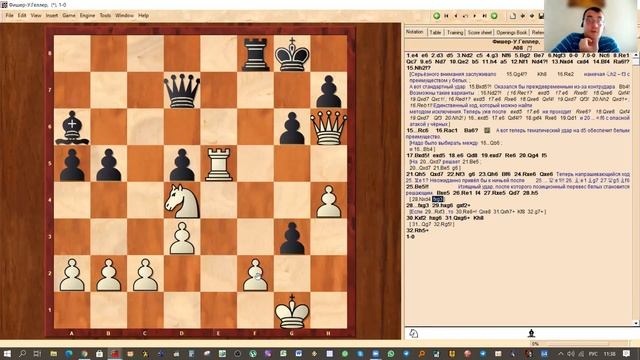
Task: Click the white knight icon below notation
Action: tap(413, 333)
